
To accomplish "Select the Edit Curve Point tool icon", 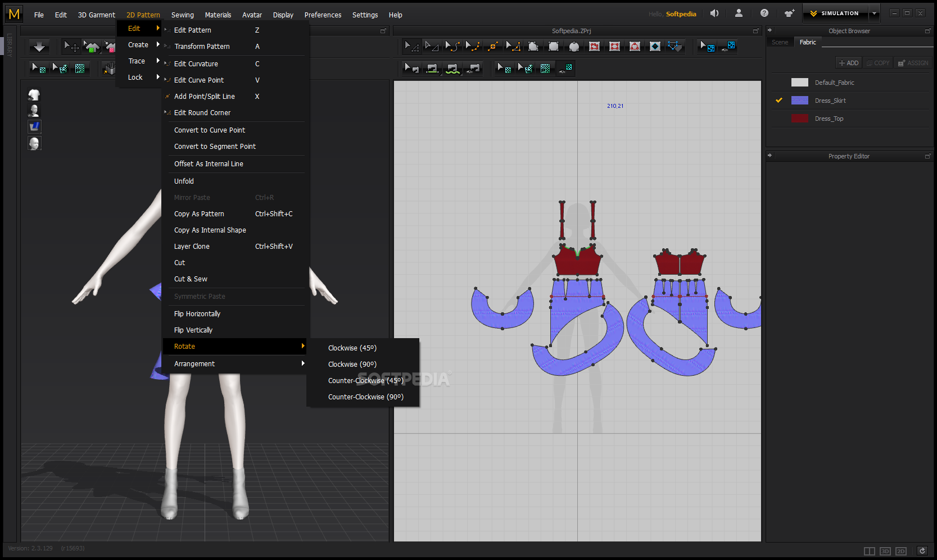I will pyautogui.click(x=472, y=46).
